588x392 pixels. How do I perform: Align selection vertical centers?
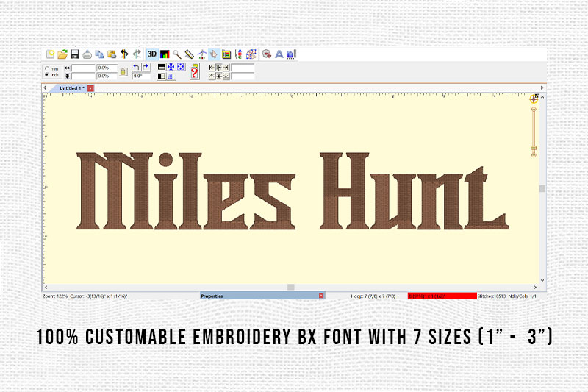point(219,76)
